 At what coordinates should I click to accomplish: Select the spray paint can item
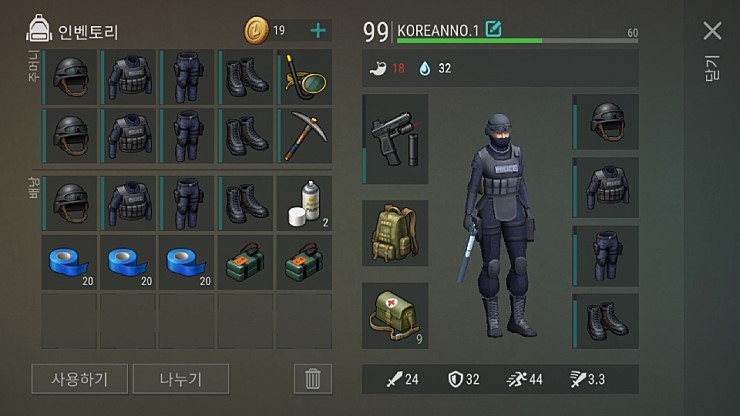tap(304, 204)
